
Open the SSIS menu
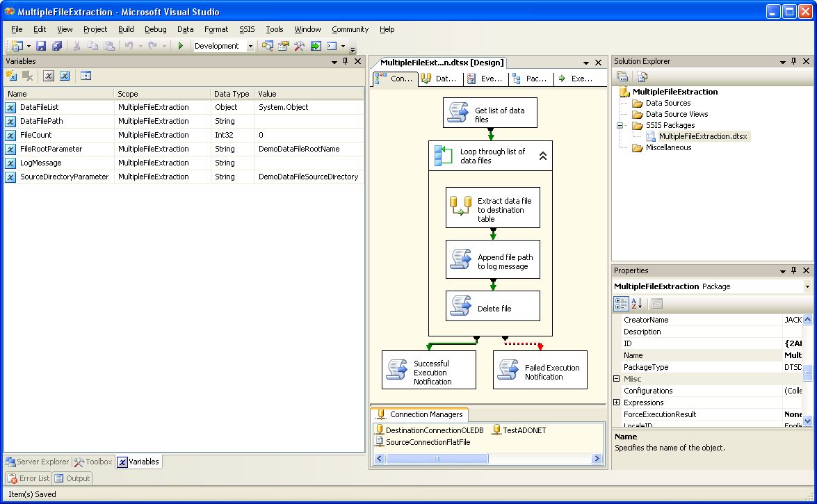pyautogui.click(x=247, y=29)
